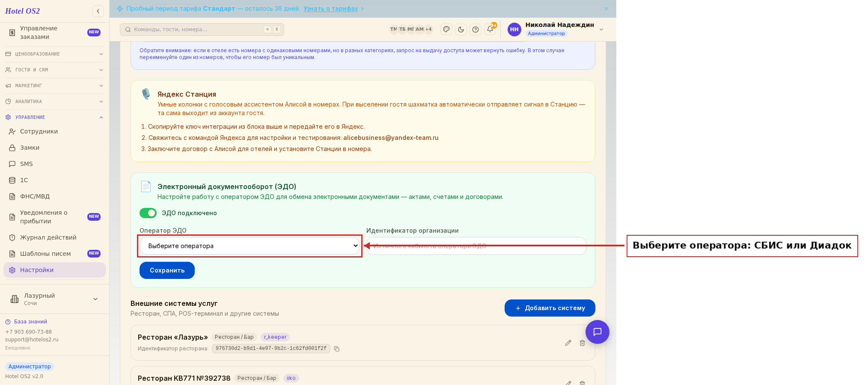Click Внешние системы услуг heading

point(174,303)
